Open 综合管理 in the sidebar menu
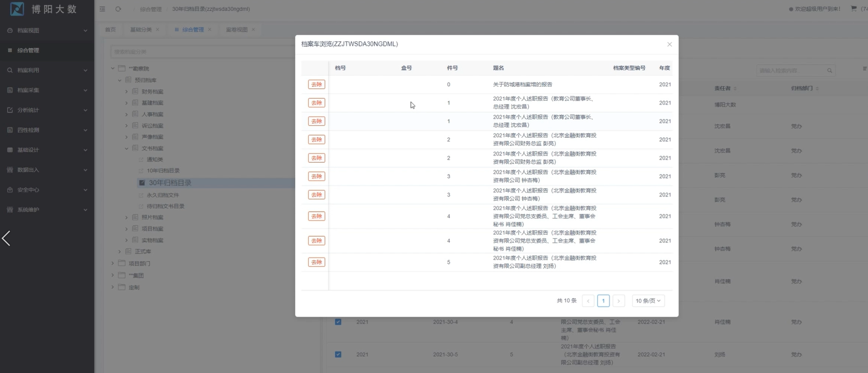 [47, 51]
